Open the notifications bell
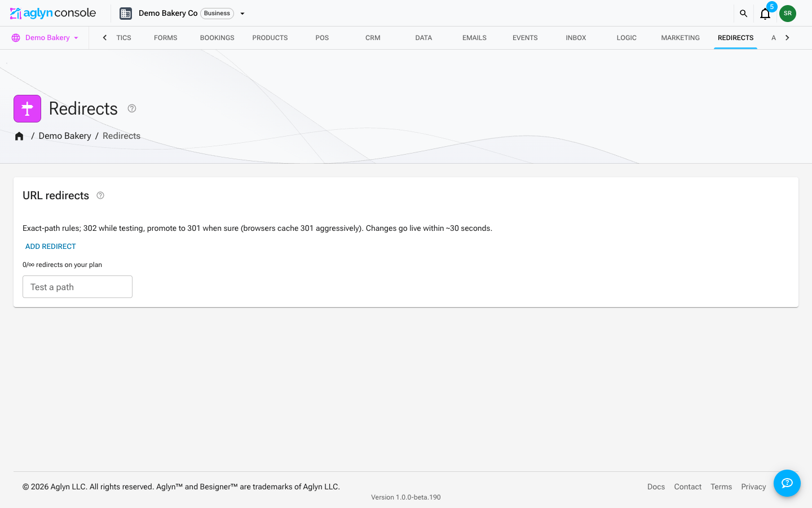Screen dimensions: 812x508 click(x=765, y=14)
